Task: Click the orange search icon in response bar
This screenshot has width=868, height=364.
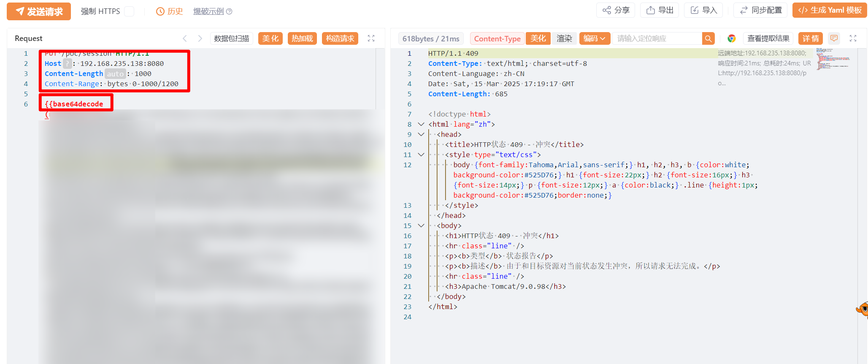Action: [x=708, y=38]
